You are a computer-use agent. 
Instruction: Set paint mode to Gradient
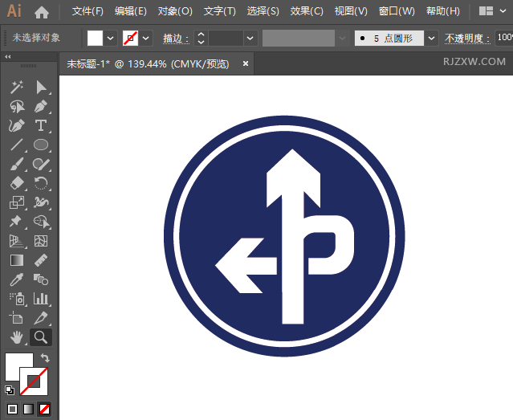[x=28, y=409]
